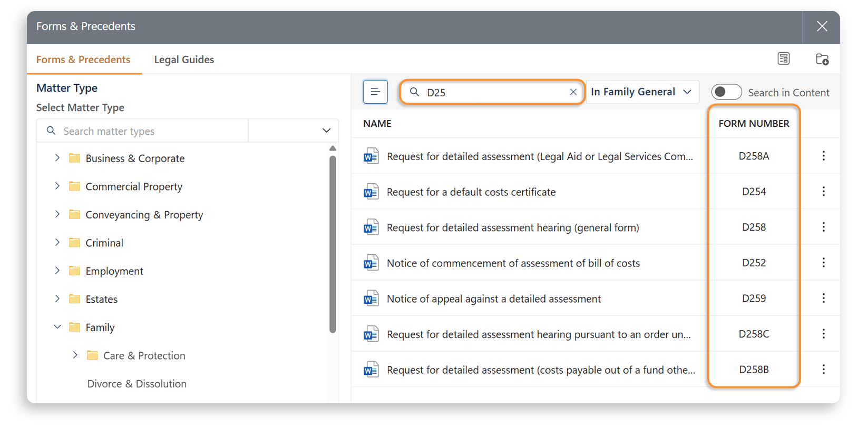The height and width of the screenshot is (438, 868).
Task: Switch to the Legal Guides tab
Action: 184,59
